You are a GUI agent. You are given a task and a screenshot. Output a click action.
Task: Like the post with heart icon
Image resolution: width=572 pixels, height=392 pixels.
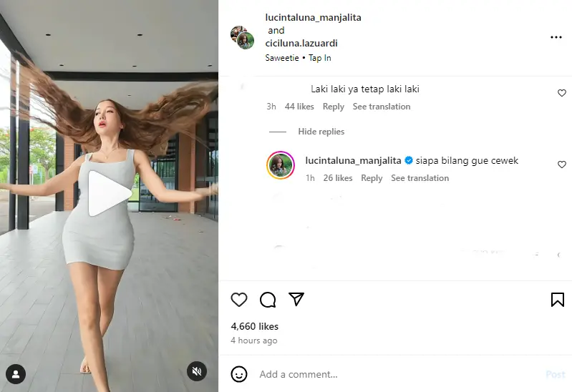[239, 300]
